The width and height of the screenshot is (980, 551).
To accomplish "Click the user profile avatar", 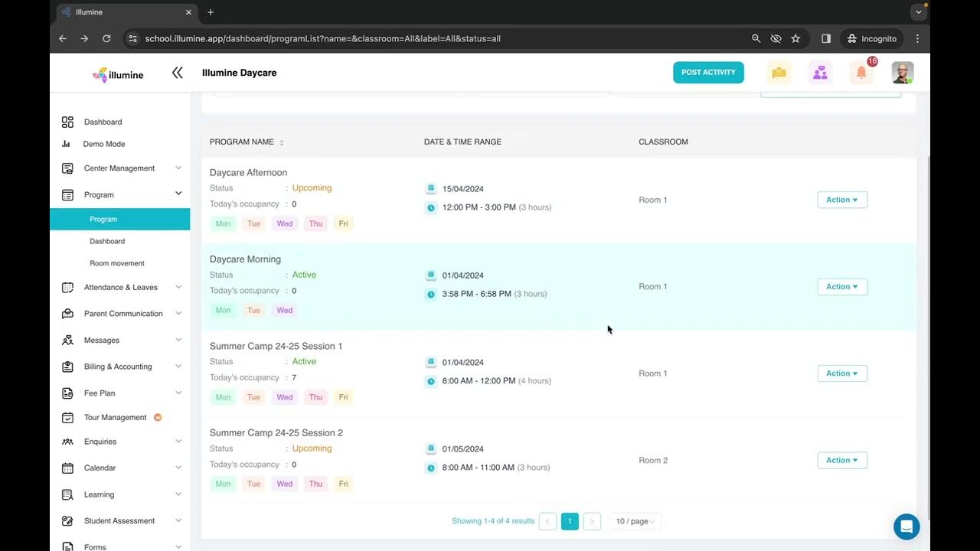I will [x=903, y=73].
